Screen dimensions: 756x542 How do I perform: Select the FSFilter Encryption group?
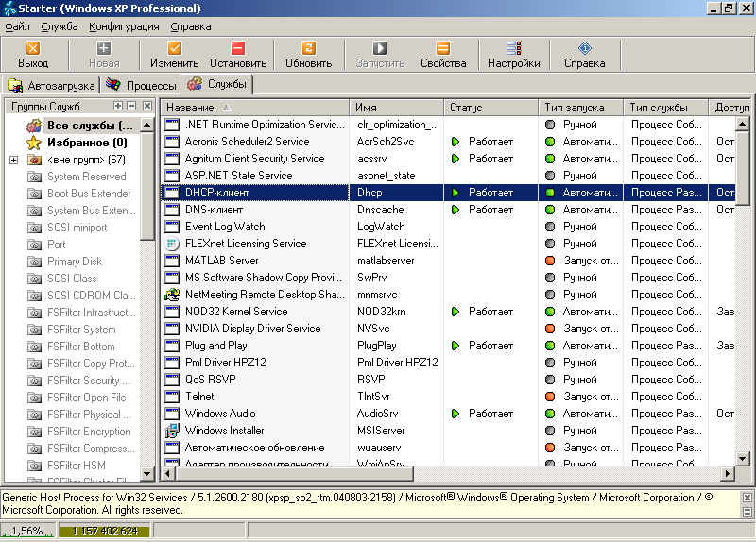tap(89, 432)
